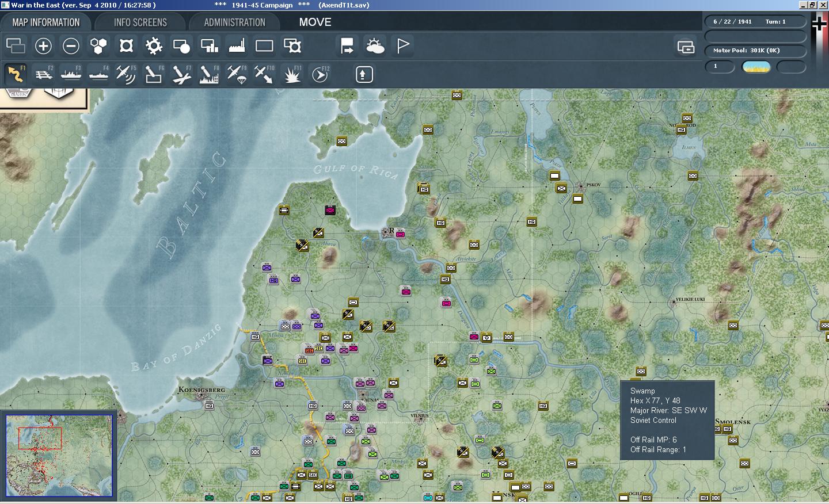This screenshot has height=504, width=829.
Task: Click the Smolensk city label
Action: coord(733,422)
